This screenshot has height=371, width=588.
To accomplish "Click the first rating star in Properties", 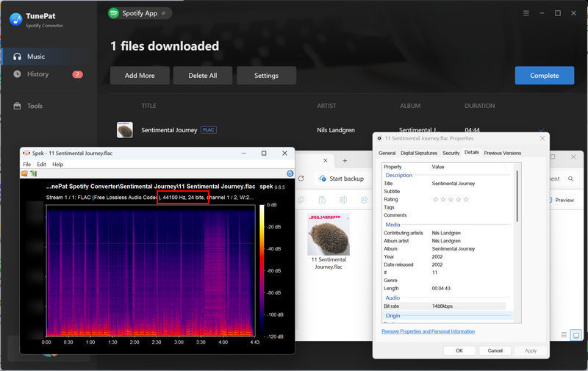I will tap(435, 199).
